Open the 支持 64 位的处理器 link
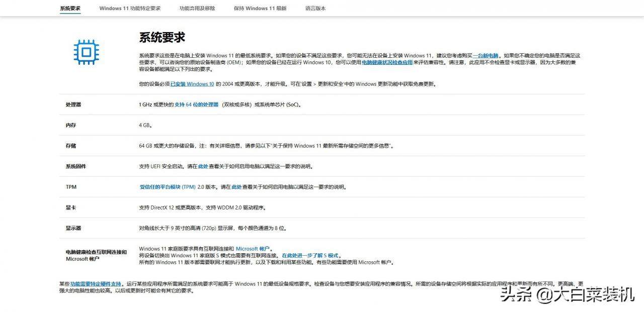The height and width of the screenshot is (312, 644). tap(196, 105)
